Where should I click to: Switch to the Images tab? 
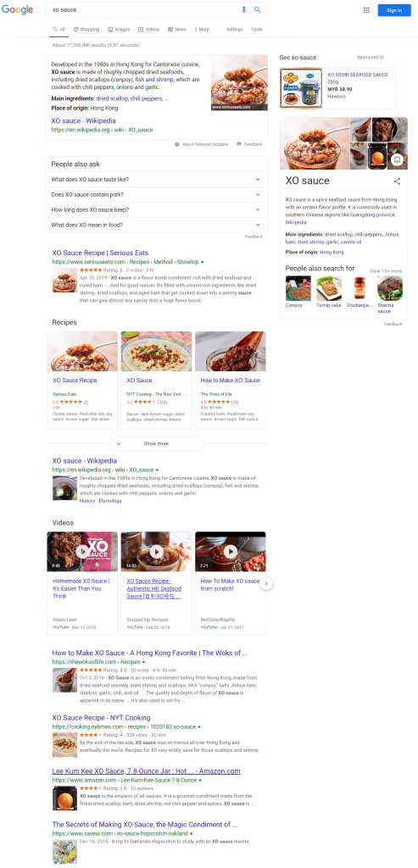(x=119, y=30)
